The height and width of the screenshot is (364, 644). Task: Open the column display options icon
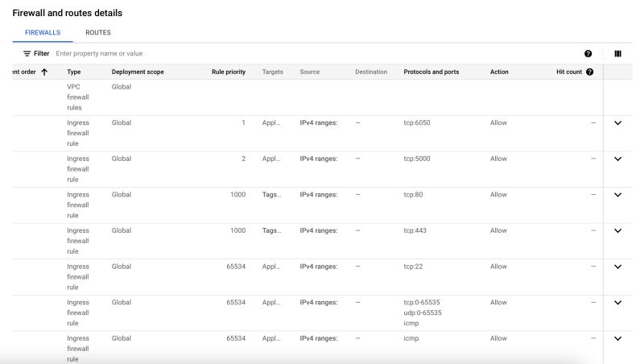[617, 53]
